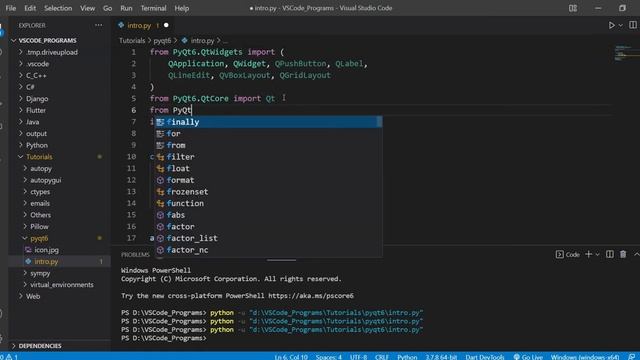Click Tutorials in the breadcrumb
The image size is (640, 360).
(132, 41)
